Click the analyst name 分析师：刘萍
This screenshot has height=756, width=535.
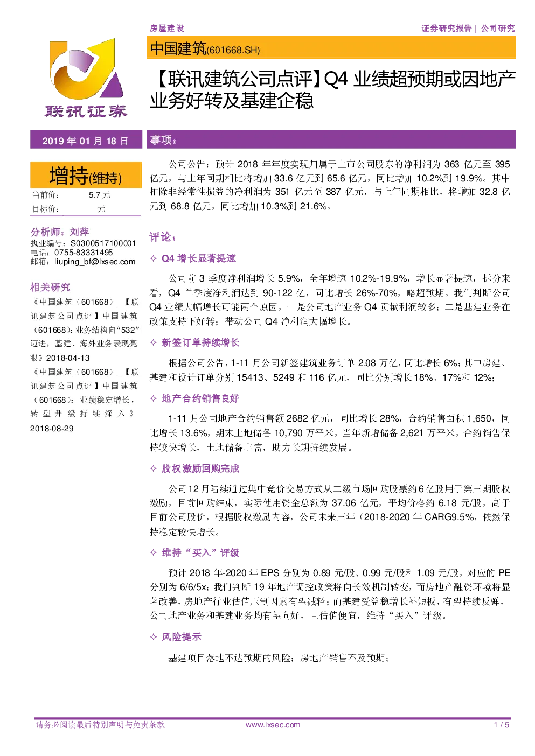pos(60,232)
